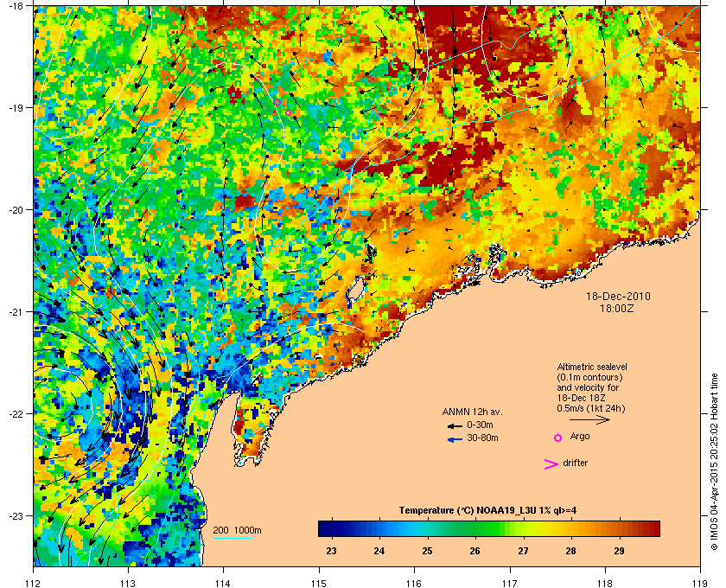726x588 pixels.
Task: Click the longitude axis label '118'
Action: tap(605, 583)
